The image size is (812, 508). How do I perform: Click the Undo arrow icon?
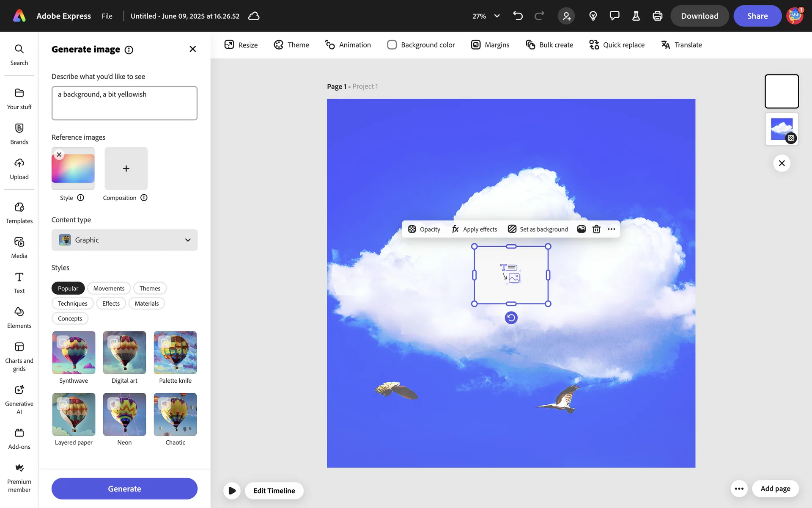(518, 16)
